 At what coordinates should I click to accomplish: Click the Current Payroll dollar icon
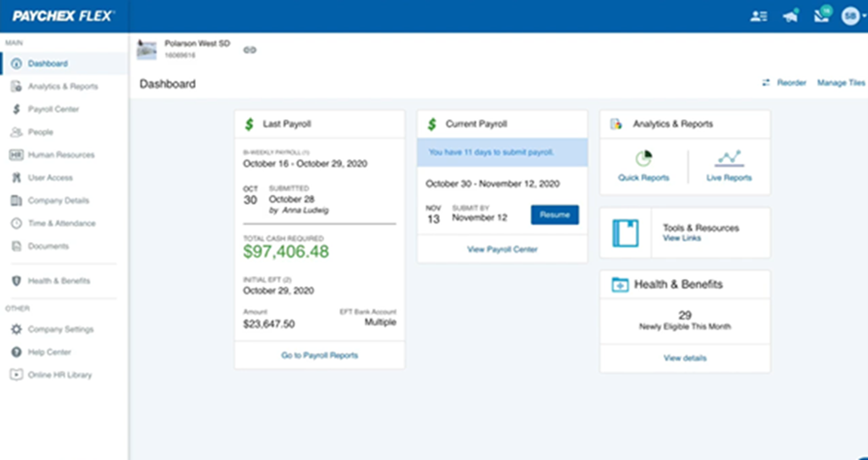pos(433,124)
